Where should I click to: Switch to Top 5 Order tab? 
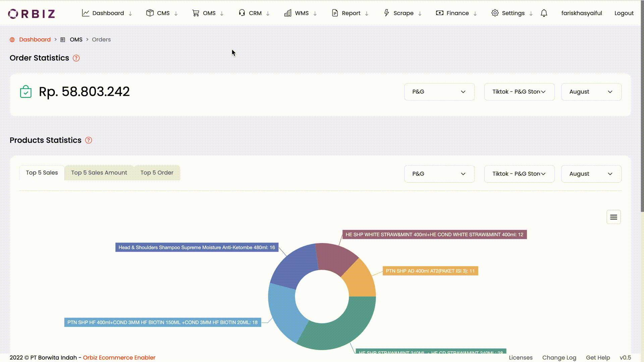(x=157, y=173)
